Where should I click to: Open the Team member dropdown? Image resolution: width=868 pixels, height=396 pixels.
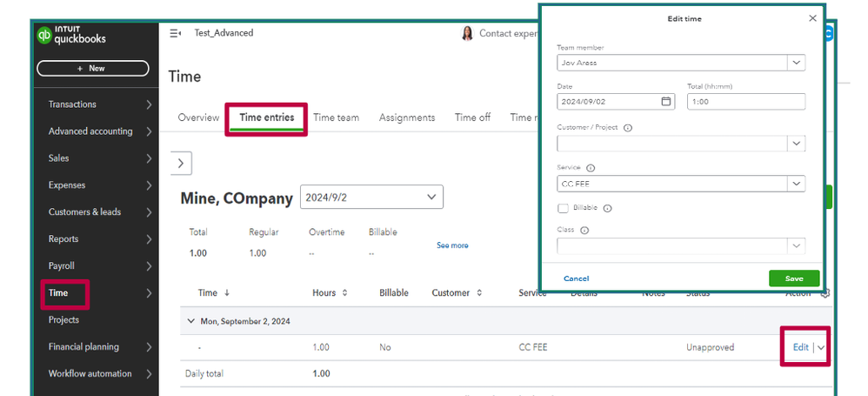tap(795, 63)
